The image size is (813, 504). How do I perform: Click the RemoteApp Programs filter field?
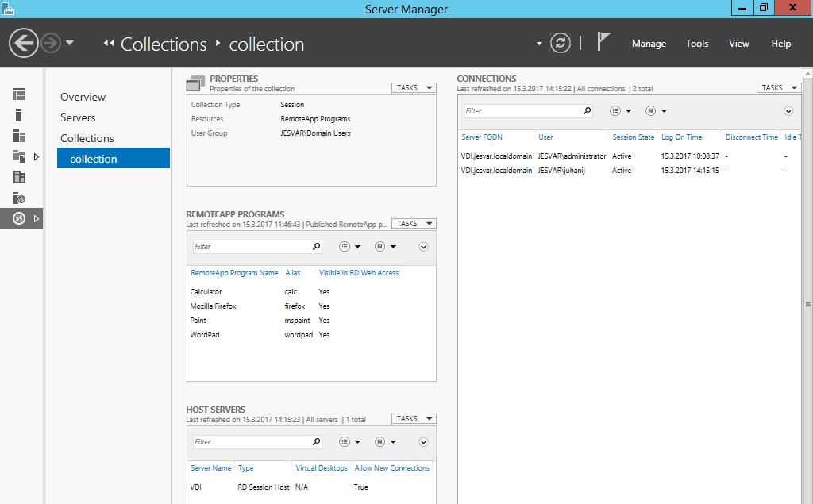(252, 246)
